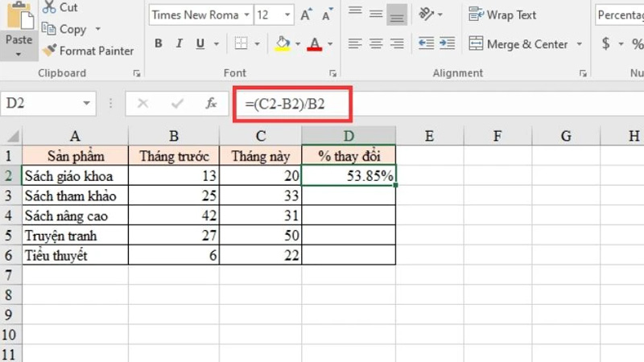
Task: Select cell with value 42
Action: point(174,216)
